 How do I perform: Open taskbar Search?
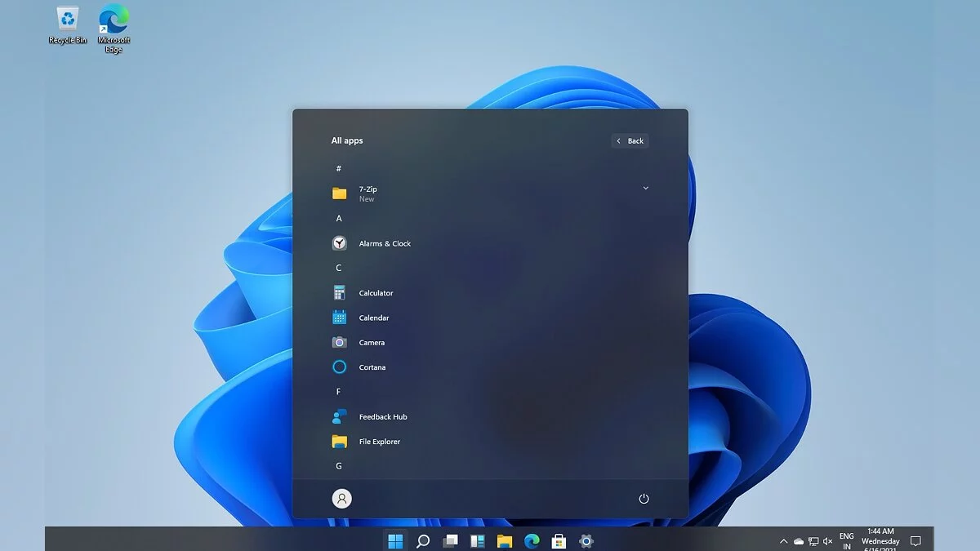point(423,540)
